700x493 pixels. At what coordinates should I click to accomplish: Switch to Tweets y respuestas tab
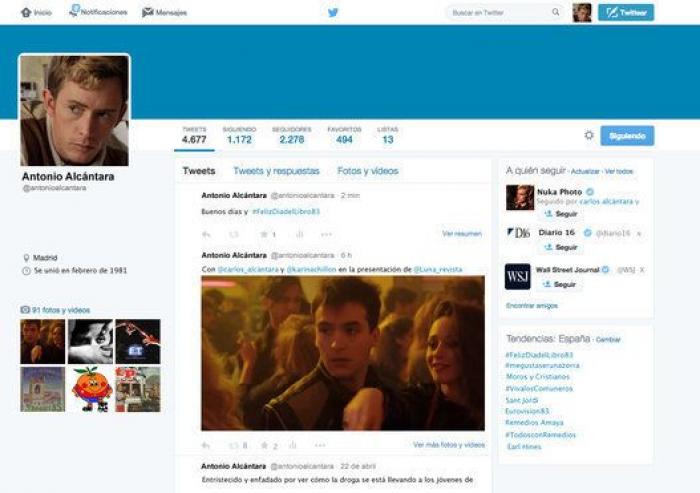coord(276,171)
